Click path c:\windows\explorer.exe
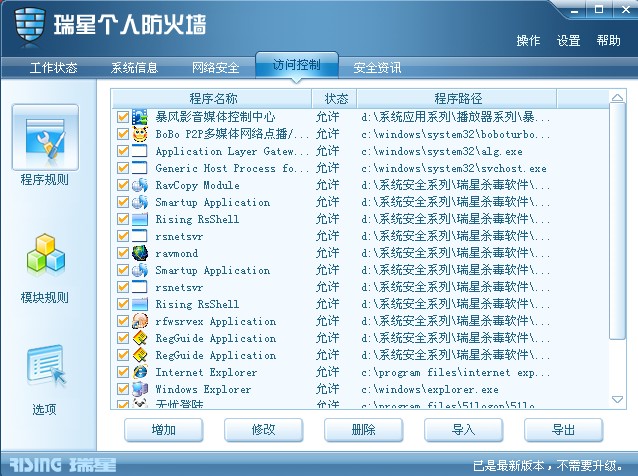 click(430, 389)
